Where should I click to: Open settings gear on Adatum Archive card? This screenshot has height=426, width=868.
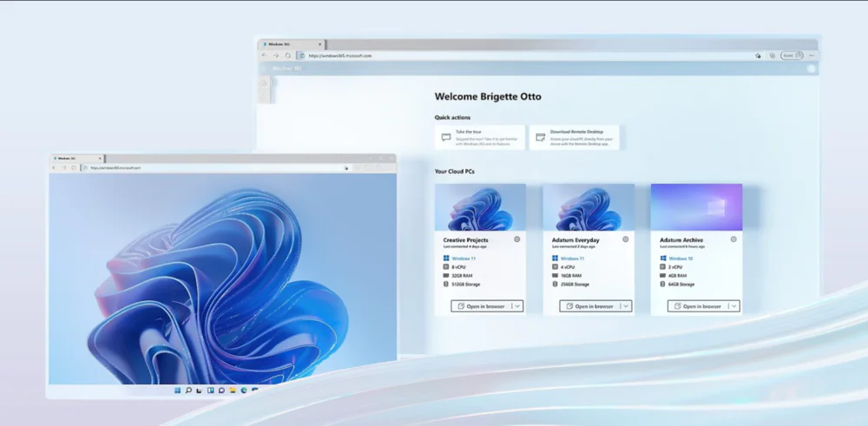point(733,239)
